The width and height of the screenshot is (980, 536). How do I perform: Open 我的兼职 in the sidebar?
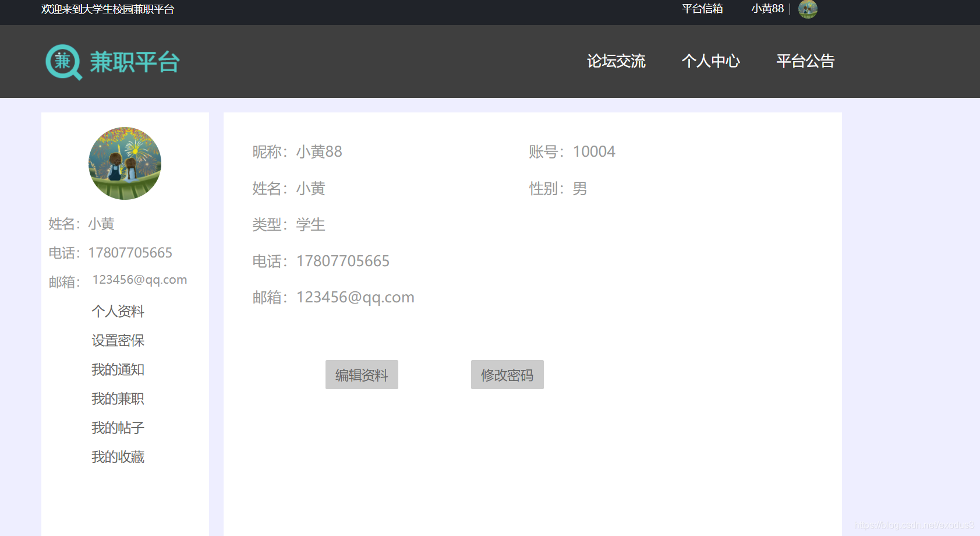coord(118,399)
